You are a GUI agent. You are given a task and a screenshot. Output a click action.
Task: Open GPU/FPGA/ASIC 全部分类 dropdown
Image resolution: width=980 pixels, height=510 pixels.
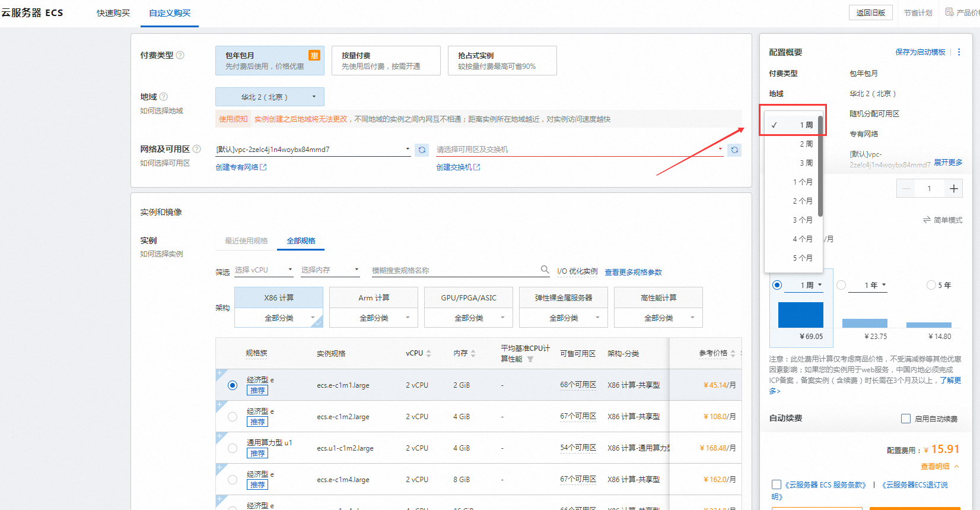coord(469,318)
